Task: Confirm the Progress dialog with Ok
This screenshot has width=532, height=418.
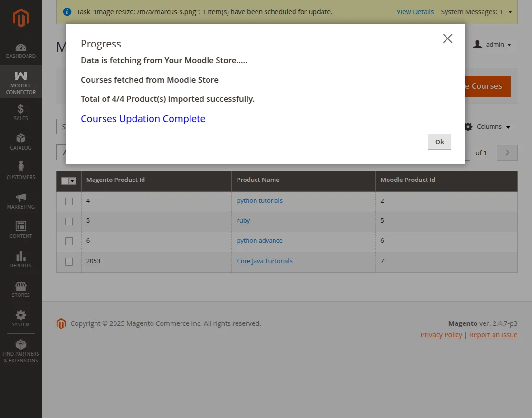Action: (x=439, y=142)
